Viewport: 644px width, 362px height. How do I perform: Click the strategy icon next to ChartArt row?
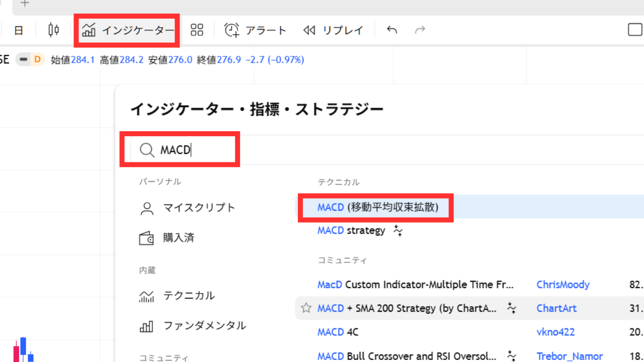[512, 308]
